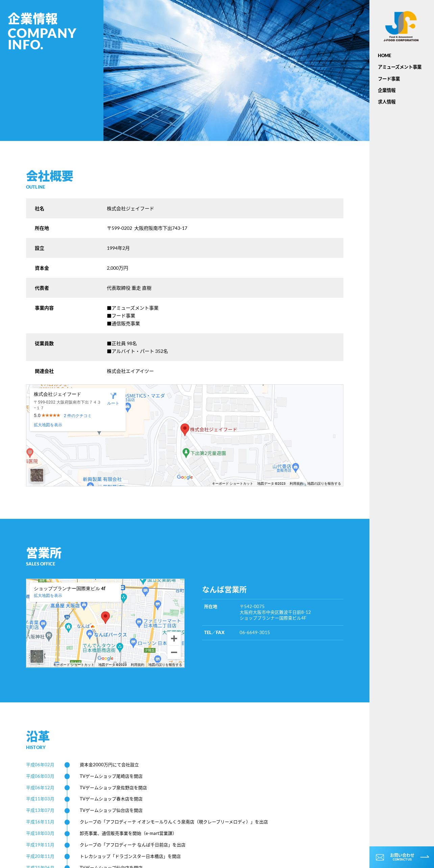434x868 pixels.
Task: Click the 山代畳店 shop marker
Action: click(296, 467)
